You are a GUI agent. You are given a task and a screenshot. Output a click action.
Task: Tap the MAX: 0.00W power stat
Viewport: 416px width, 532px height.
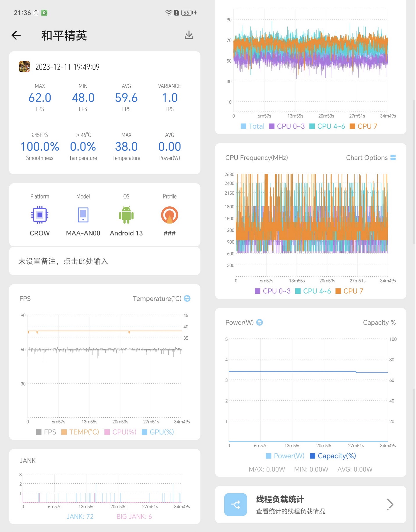(267, 469)
